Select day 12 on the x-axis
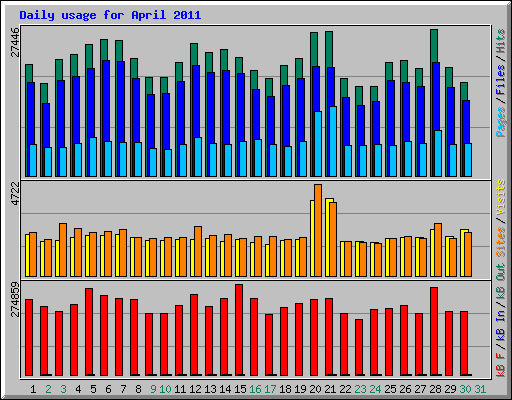 coord(195,389)
